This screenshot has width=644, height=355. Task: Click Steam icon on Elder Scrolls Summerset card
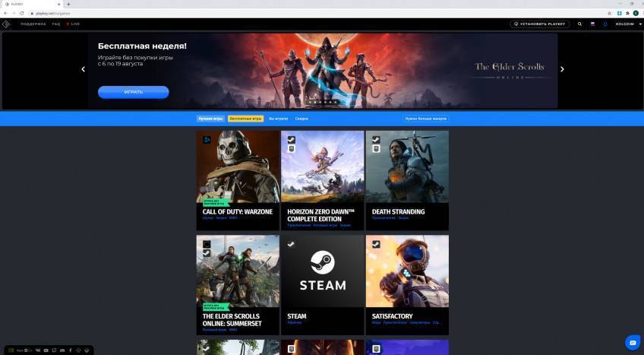207,253
